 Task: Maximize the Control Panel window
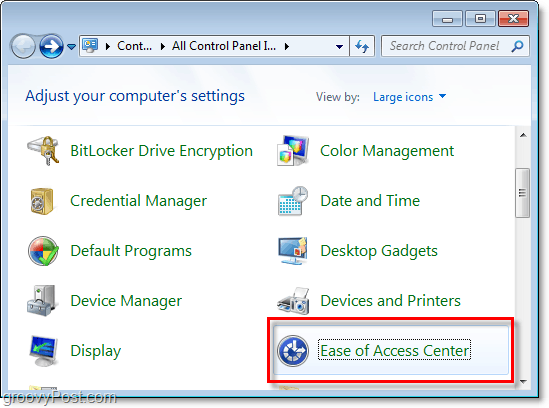[x=480, y=19]
